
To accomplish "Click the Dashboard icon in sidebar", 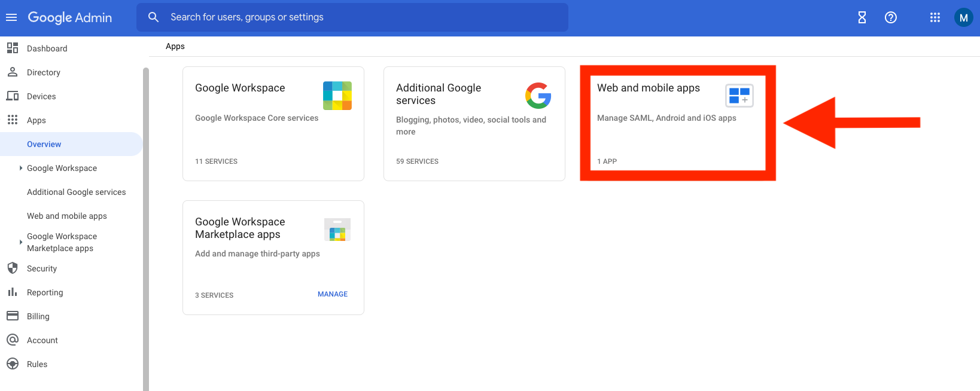I will point(13,48).
